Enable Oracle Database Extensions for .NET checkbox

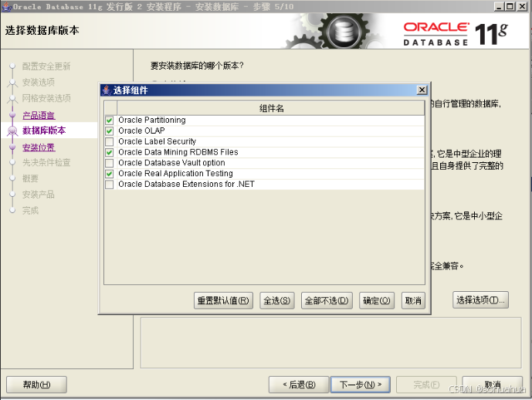pyautogui.click(x=109, y=185)
